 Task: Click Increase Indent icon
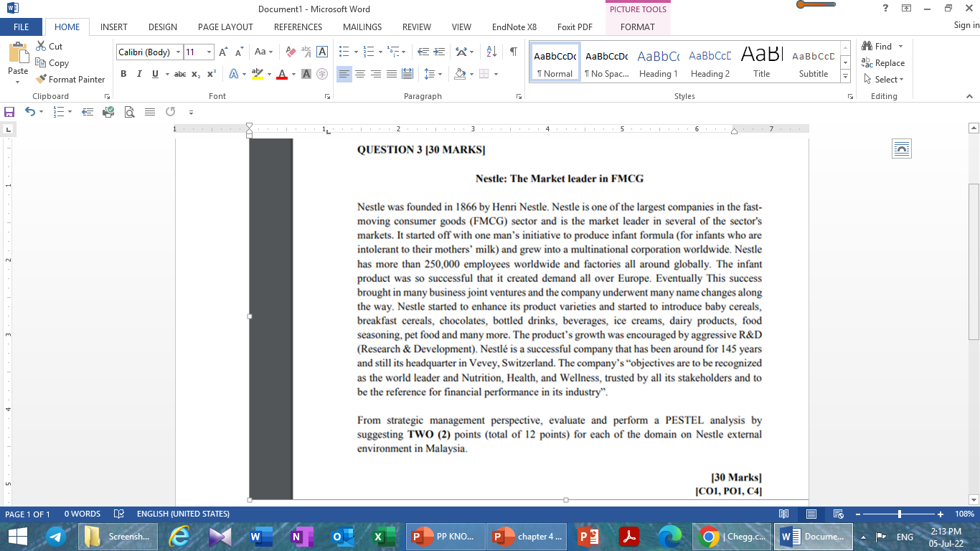coord(439,52)
